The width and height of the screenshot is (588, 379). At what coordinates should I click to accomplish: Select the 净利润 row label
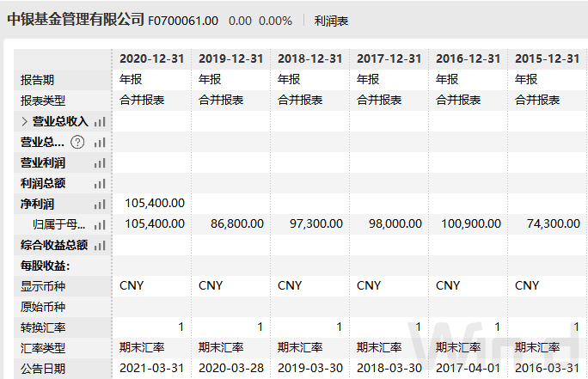coord(38,204)
